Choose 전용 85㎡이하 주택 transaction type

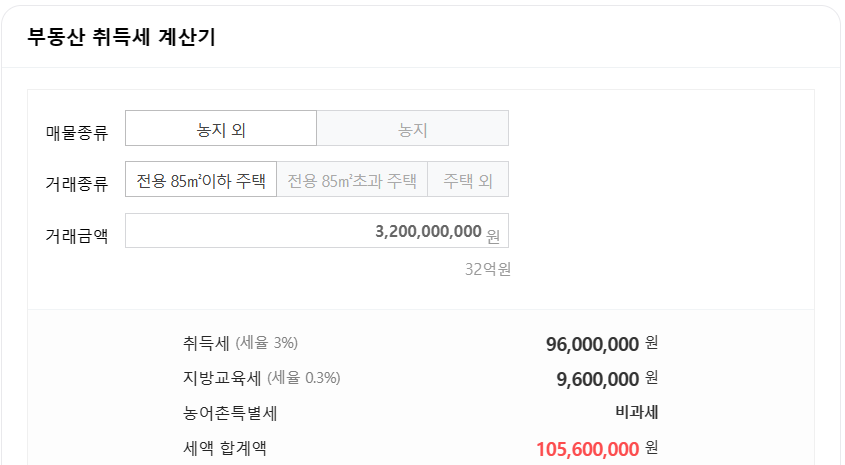point(201,179)
